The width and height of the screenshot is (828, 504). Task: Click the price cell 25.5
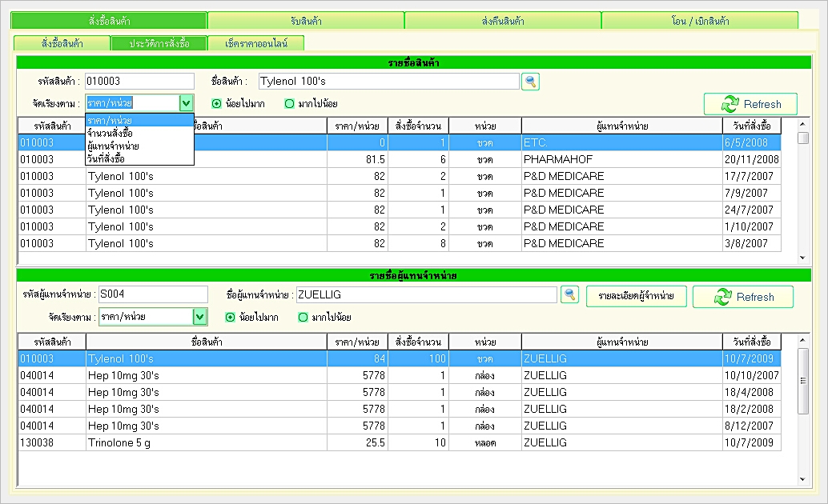(357, 442)
